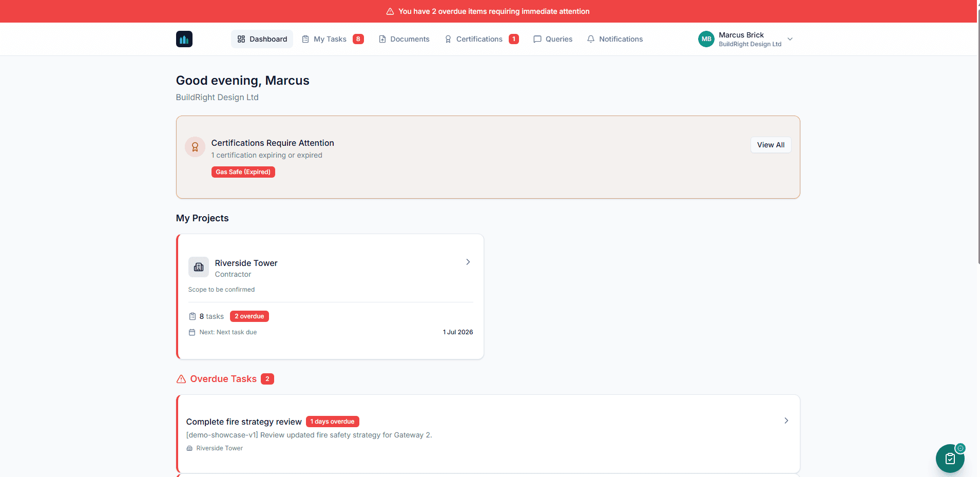
Task: Click the red 8 badge on My Tasks
Action: 358,39
